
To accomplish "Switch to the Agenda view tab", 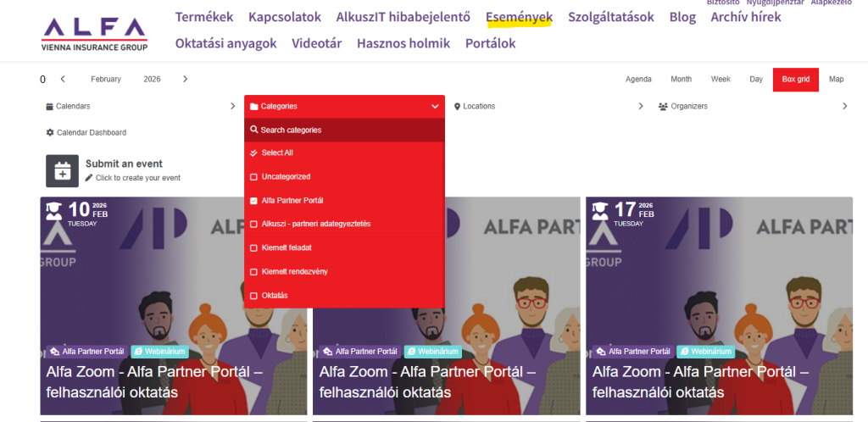I will click(x=638, y=79).
